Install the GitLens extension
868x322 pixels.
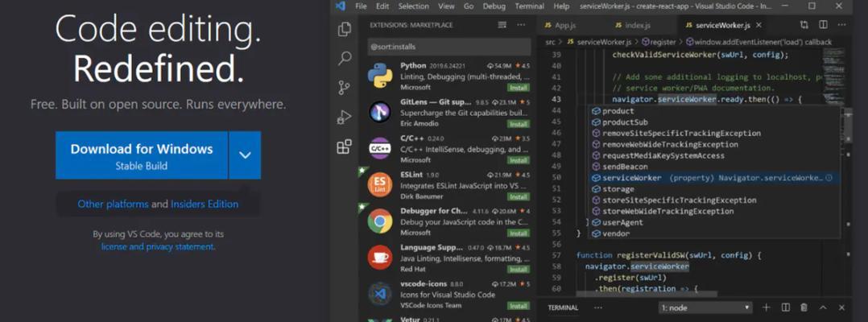point(519,124)
